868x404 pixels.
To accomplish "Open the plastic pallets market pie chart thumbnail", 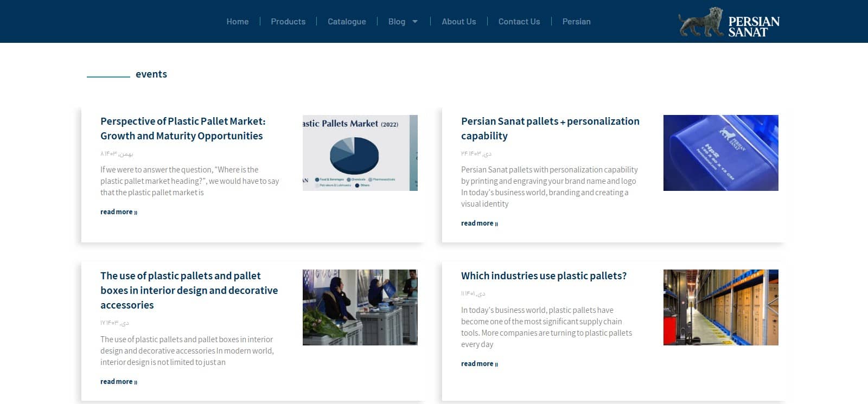I will pos(360,153).
